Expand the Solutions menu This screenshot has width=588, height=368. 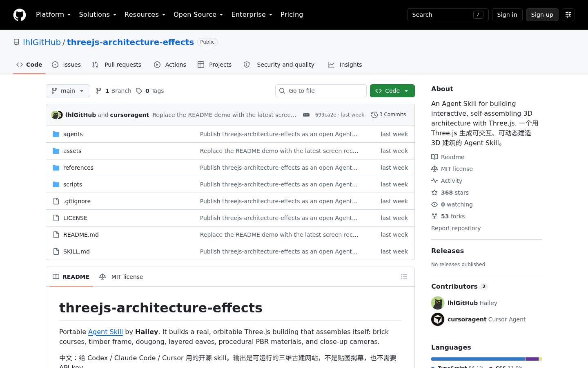point(98,15)
